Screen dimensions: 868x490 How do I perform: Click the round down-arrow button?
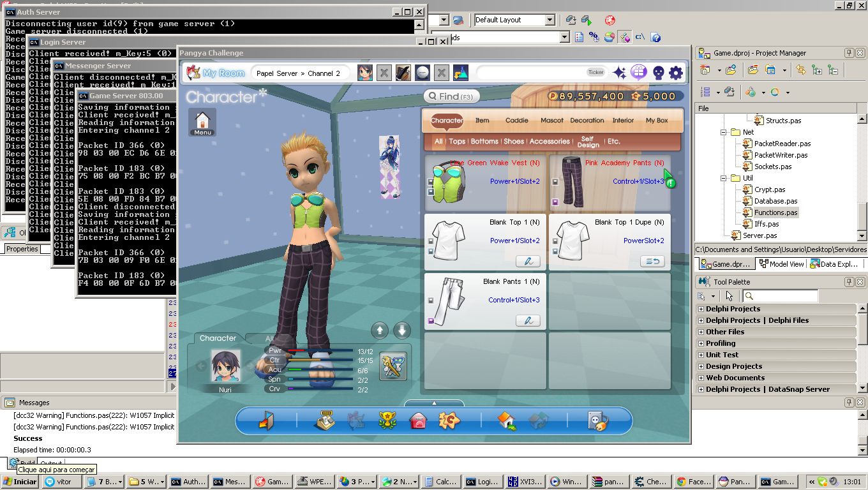[x=401, y=330]
